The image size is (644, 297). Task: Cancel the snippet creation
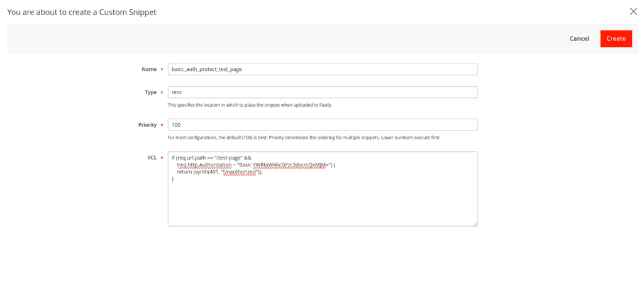579,38
